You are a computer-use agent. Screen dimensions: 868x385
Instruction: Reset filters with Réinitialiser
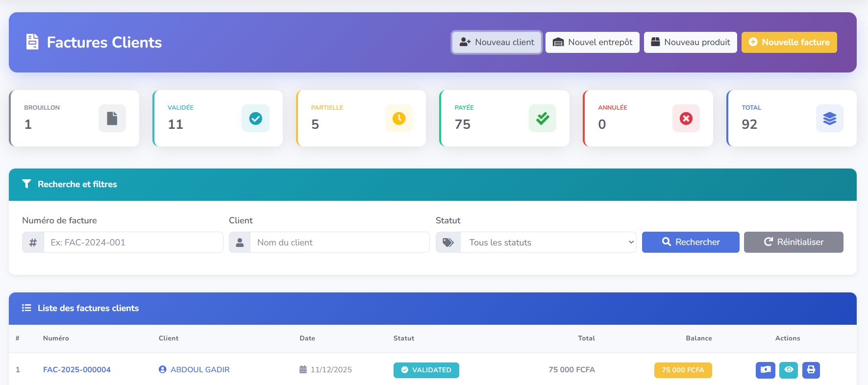(794, 242)
